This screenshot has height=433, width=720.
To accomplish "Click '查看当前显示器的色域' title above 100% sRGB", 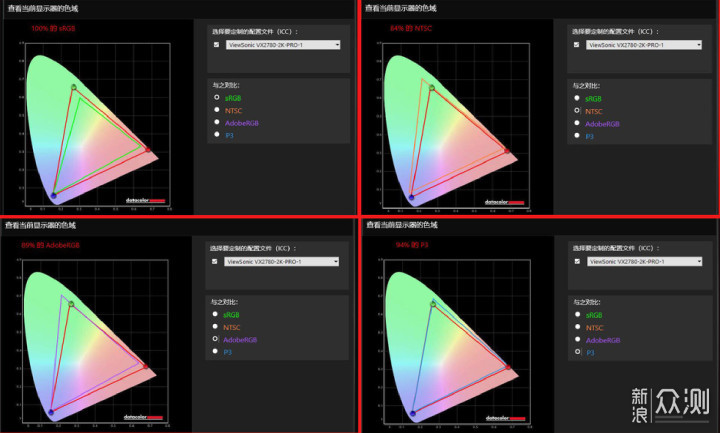I will (43, 9).
